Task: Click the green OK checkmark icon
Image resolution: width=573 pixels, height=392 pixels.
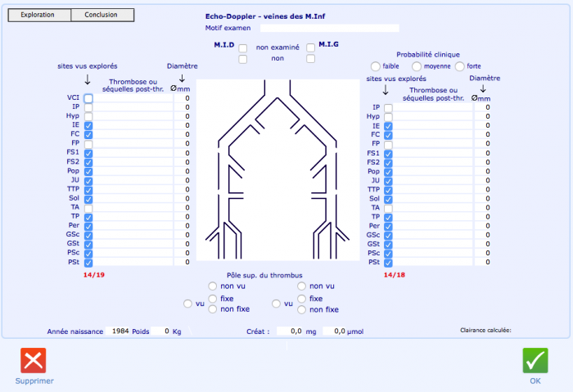Action: tap(535, 361)
